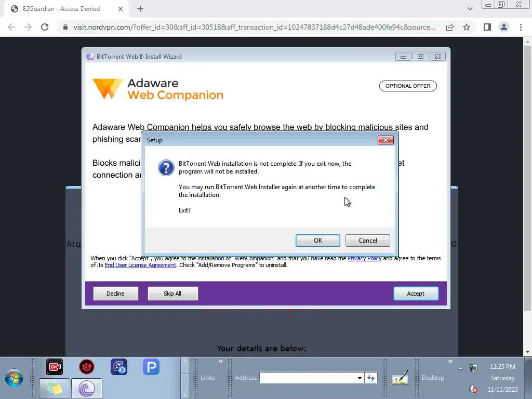Click the Links toolbar label
The width and height of the screenshot is (532, 399).
tap(208, 378)
